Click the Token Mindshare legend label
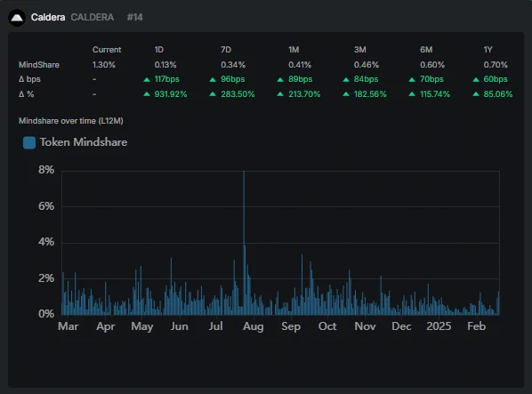Image resolution: width=532 pixels, height=394 pixels. 84,142
